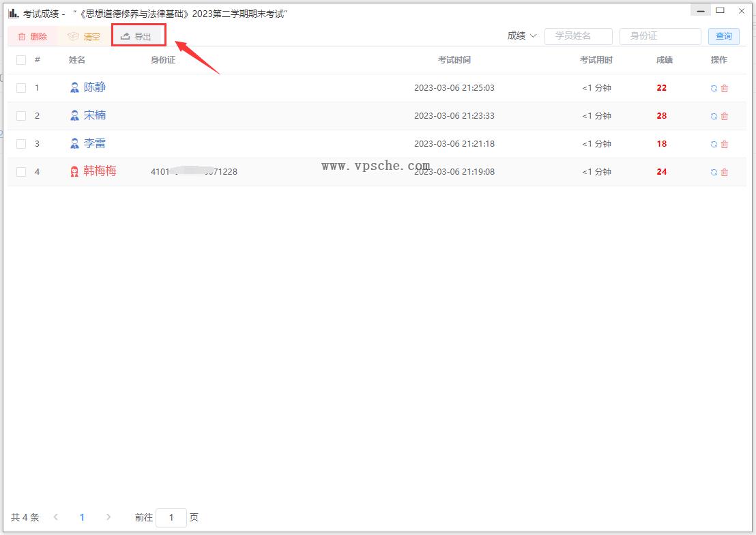Click the trash icon in 宋楠's row
Viewport: 756px width, 535px height.
(x=725, y=116)
